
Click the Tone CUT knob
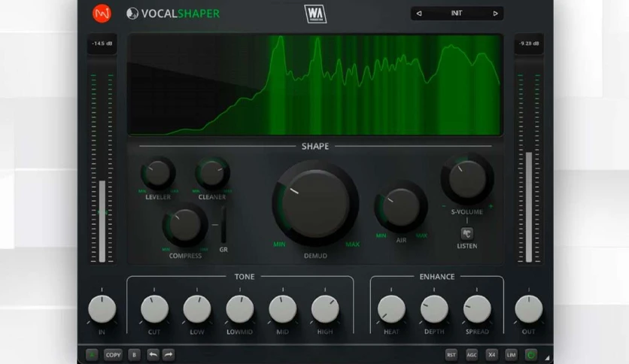coord(154,309)
